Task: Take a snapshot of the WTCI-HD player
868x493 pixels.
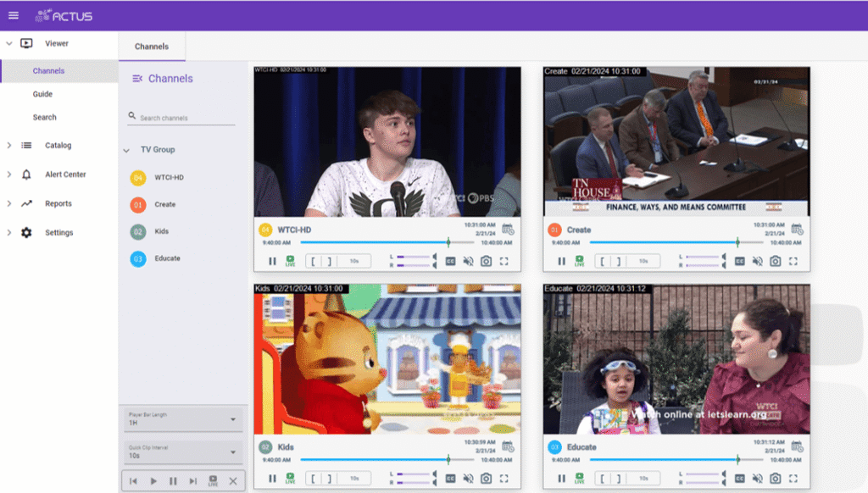Action: click(x=486, y=261)
